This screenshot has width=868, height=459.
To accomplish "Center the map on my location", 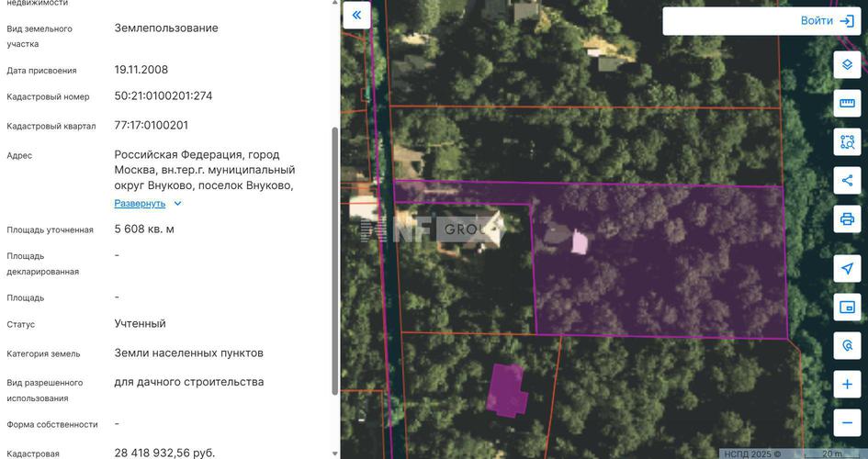I will tap(847, 268).
